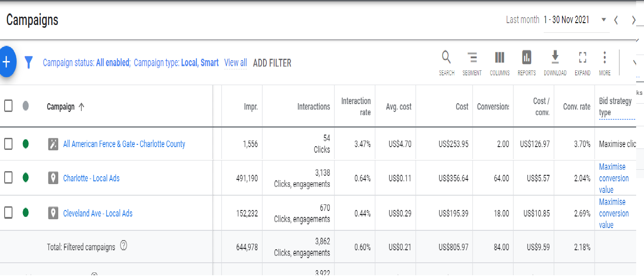Download the campaign table data
644x278 pixels.
click(x=555, y=57)
